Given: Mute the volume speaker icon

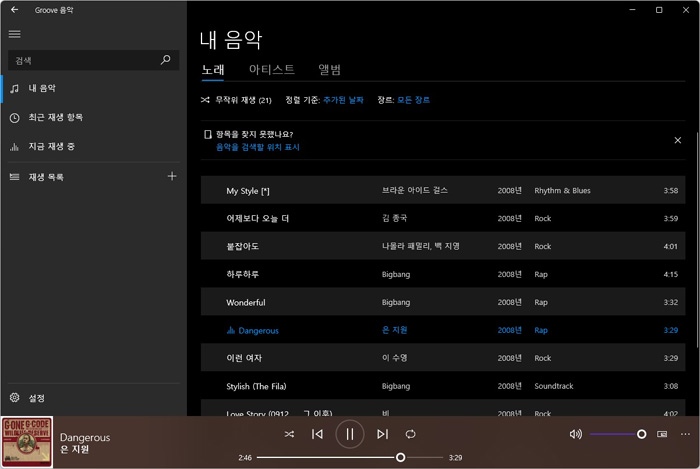Looking at the screenshot, I should point(575,434).
